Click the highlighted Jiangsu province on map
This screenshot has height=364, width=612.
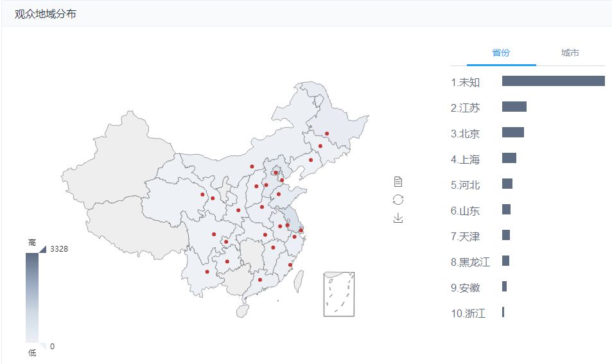293,220
